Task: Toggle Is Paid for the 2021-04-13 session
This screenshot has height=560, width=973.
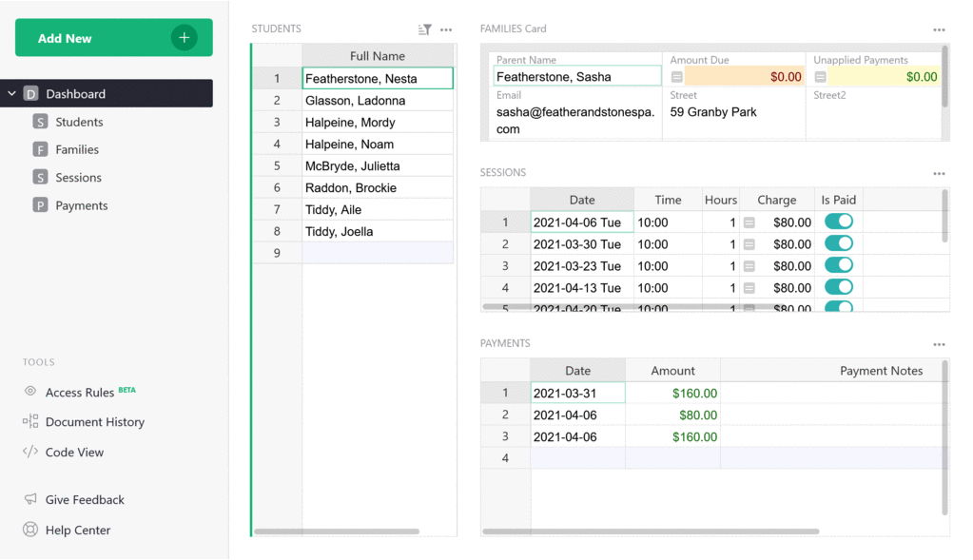Action: pos(838,287)
